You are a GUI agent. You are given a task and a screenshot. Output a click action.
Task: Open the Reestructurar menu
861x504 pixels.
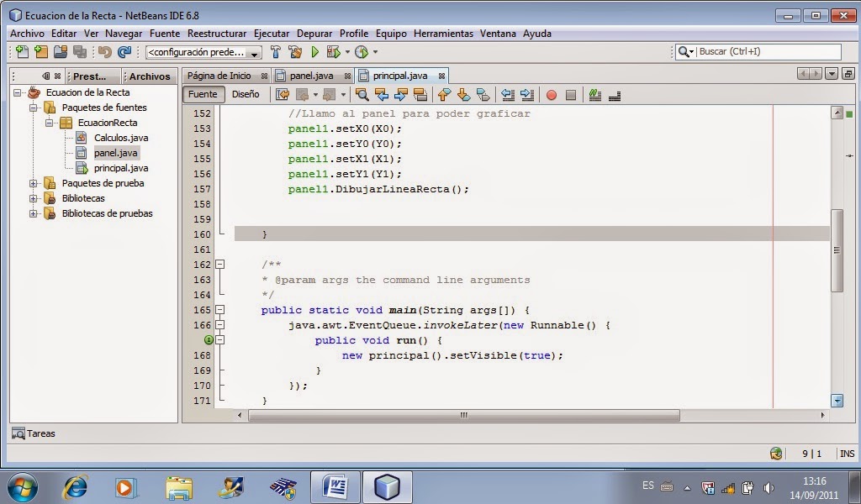click(217, 34)
